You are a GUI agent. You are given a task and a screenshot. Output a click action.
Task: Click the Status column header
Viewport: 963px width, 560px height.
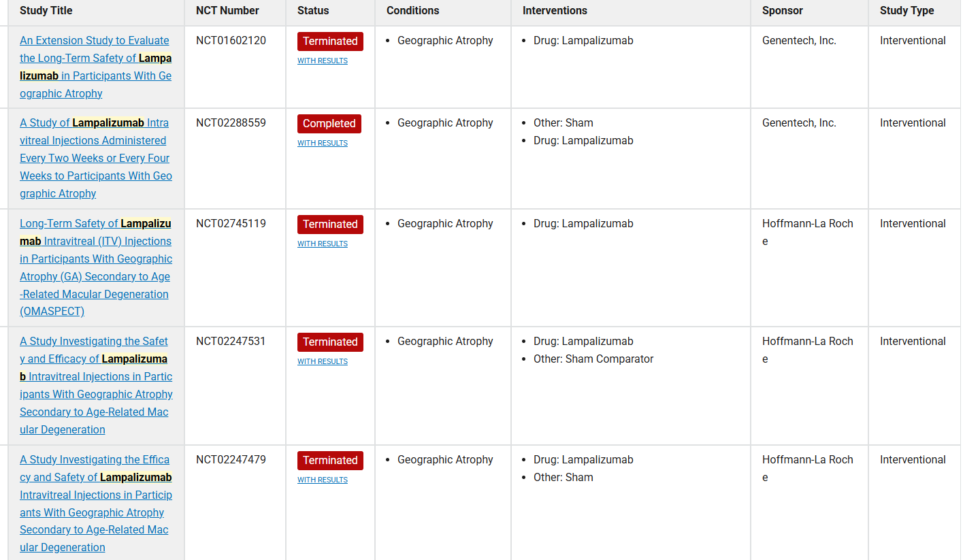tap(313, 11)
